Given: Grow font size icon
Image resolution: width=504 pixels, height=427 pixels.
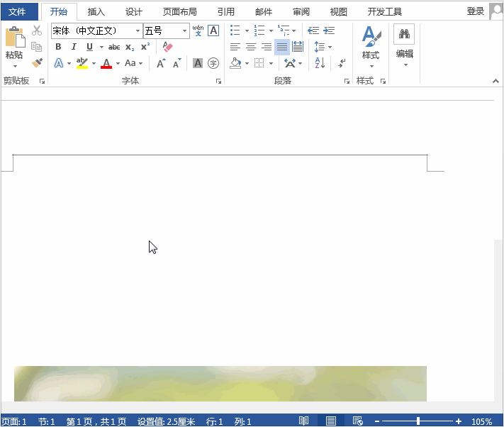Looking at the screenshot, I should (161, 63).
